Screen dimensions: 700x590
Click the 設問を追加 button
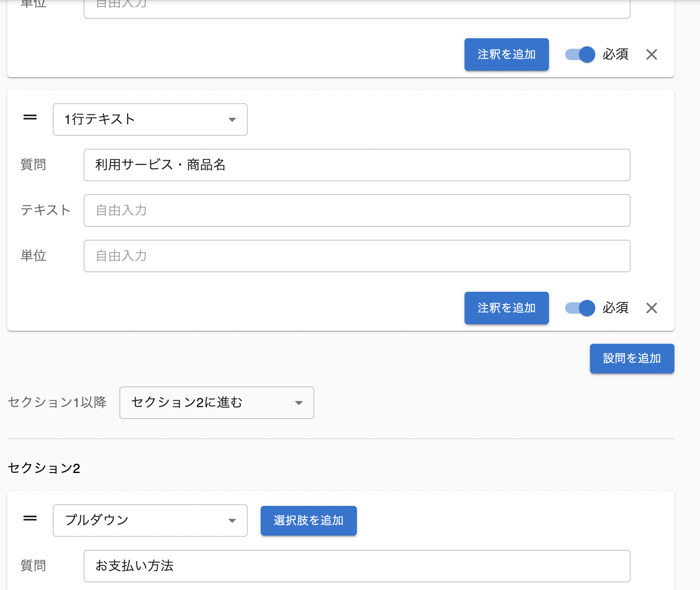tap(632, 358)
